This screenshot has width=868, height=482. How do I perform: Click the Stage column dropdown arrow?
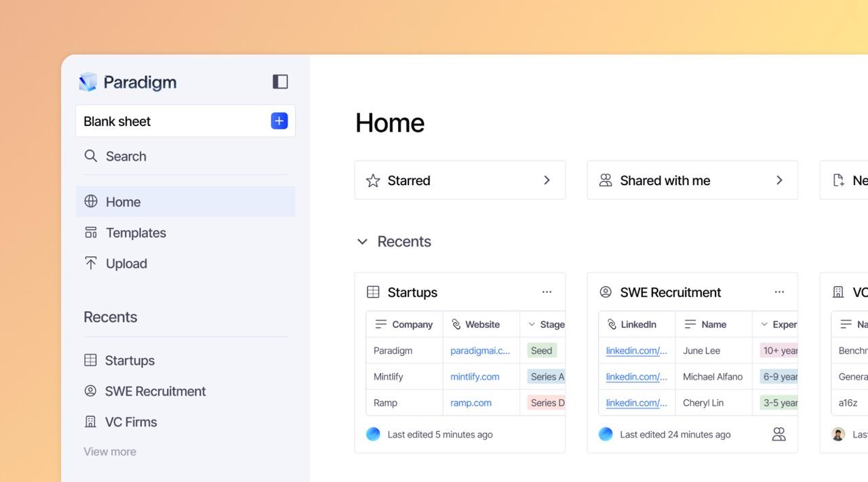(x=532, y=325)
